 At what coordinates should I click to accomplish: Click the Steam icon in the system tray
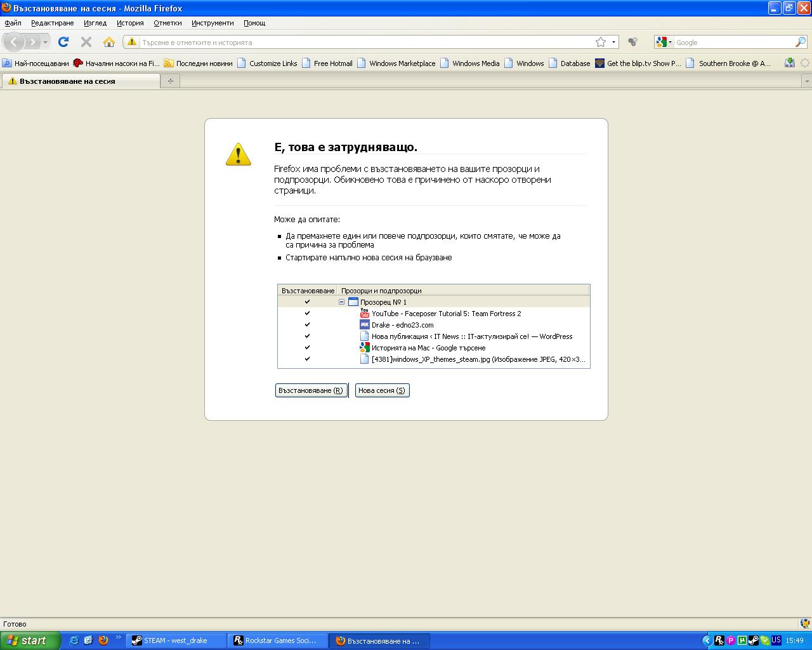coord(753,640)
